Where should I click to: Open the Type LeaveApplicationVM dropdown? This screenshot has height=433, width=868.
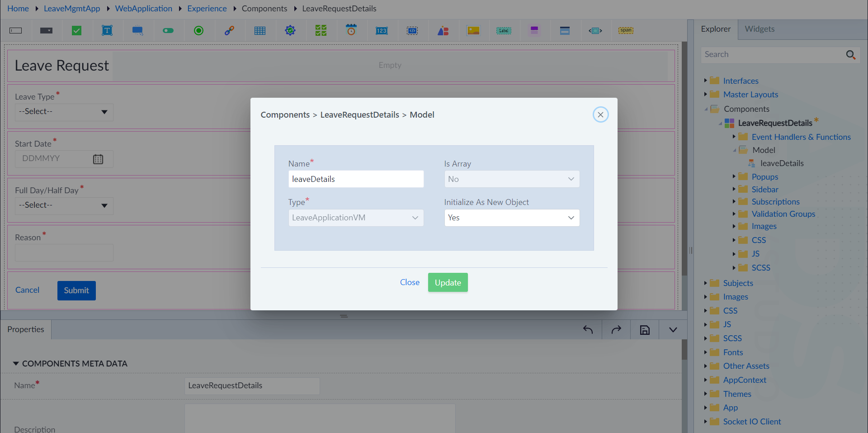pyautogui.click(x=356, y=218)
